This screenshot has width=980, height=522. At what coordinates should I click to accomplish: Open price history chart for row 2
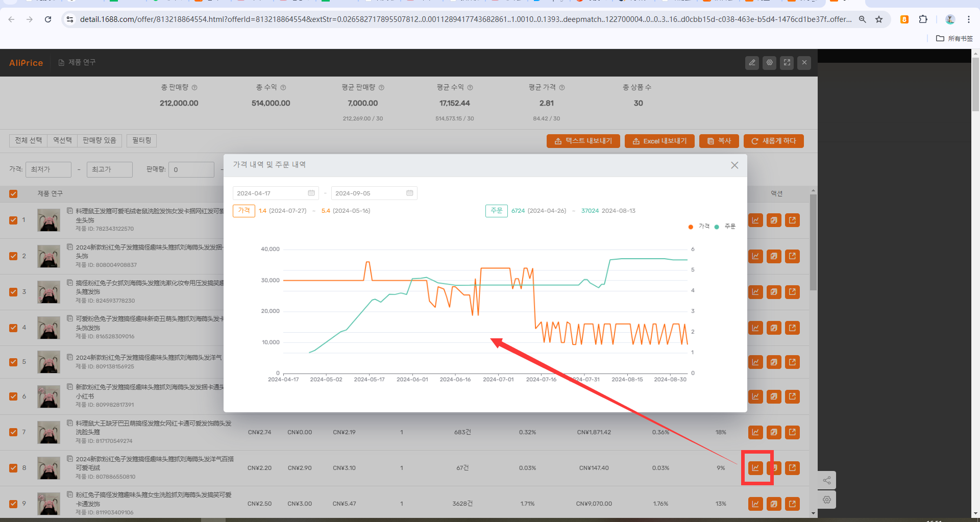(x=755, y=256)
